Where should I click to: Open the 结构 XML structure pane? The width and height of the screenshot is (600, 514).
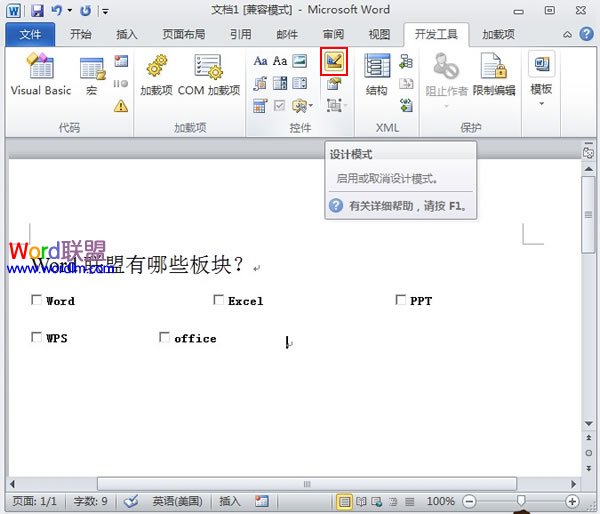pyautogui.click(x=377, y=75)
